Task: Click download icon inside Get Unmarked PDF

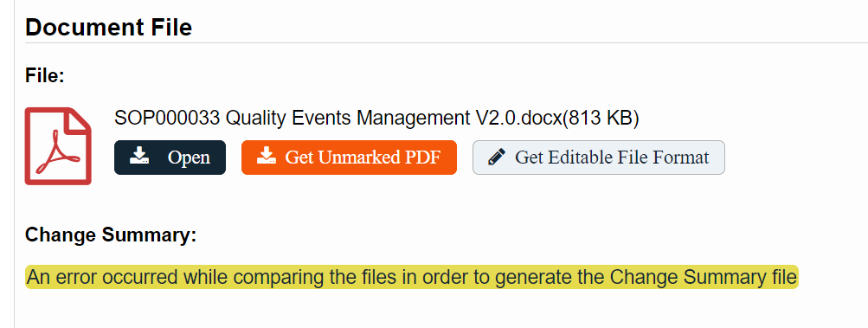Action: tap(267, 156)
